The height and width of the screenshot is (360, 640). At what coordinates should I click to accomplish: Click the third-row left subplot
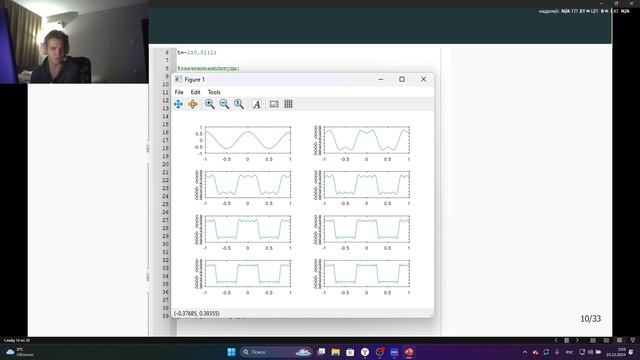click(x=248, y=229)
